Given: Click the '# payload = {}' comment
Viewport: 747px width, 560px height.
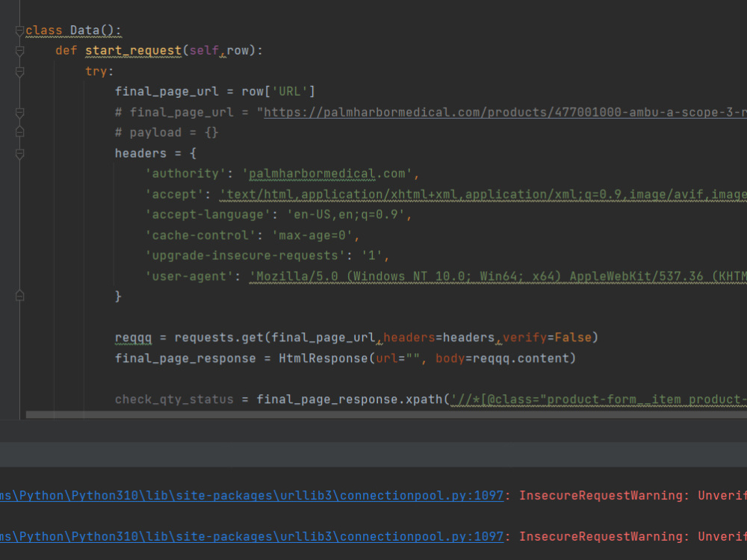Looking at the screenshot, I should coord(167,132).
